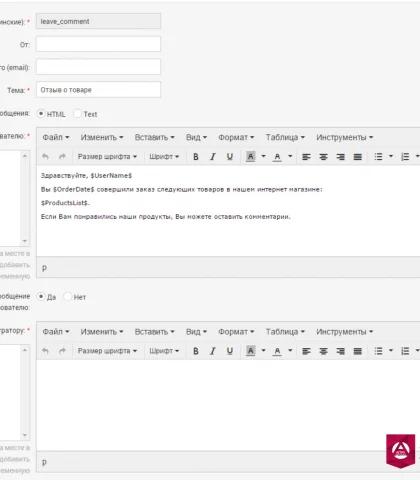This screenshot has height=480, width=420.
Task: Click Undo arrow in the upper editor
Action: point(46,157)
